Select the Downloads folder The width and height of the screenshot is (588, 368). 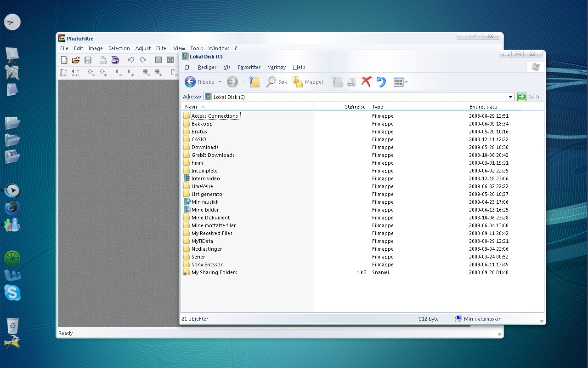coord(201,147)
